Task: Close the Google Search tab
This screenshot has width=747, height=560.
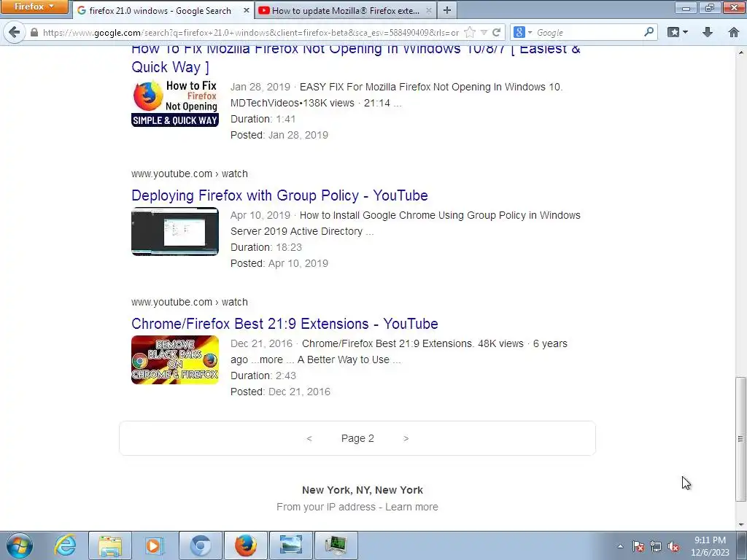Action: click(x=246, y=10)
